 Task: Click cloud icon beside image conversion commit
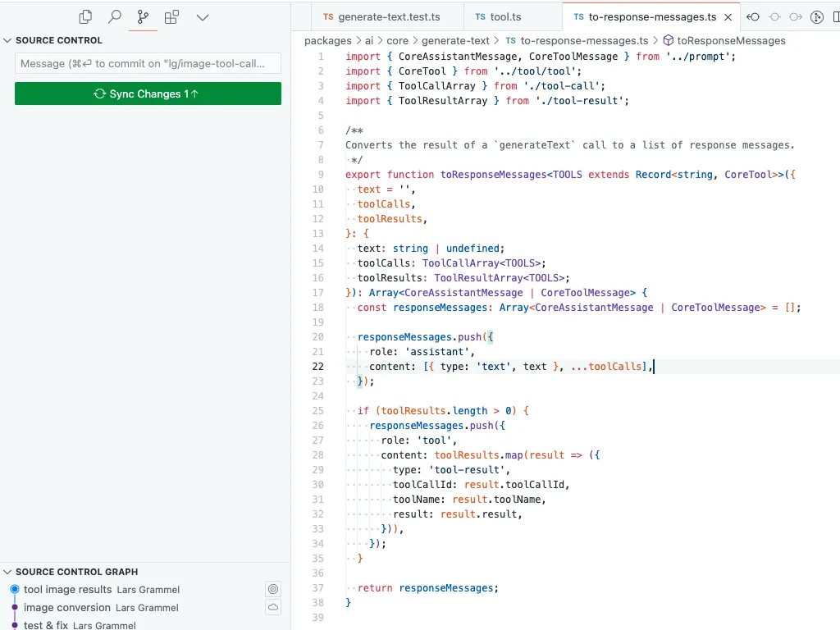pyautogui.click(x=273, y=607)
